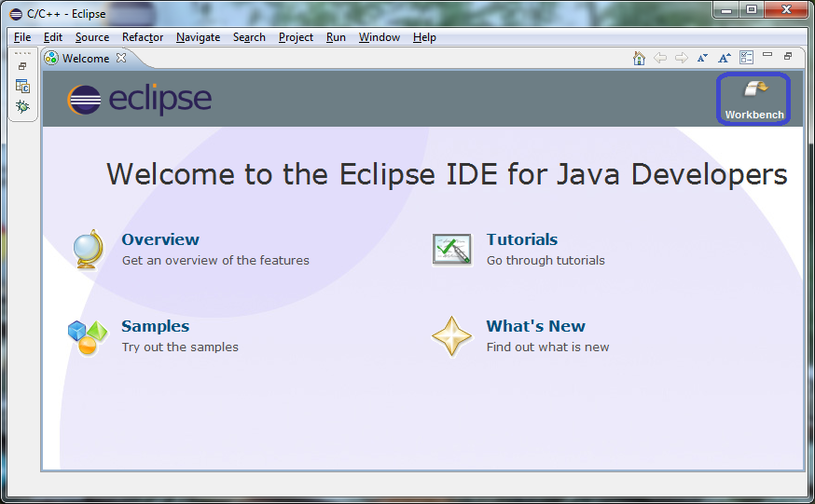This screenshot has width=815, height=504.
Task: Open the Search menu
Action: 249,37
